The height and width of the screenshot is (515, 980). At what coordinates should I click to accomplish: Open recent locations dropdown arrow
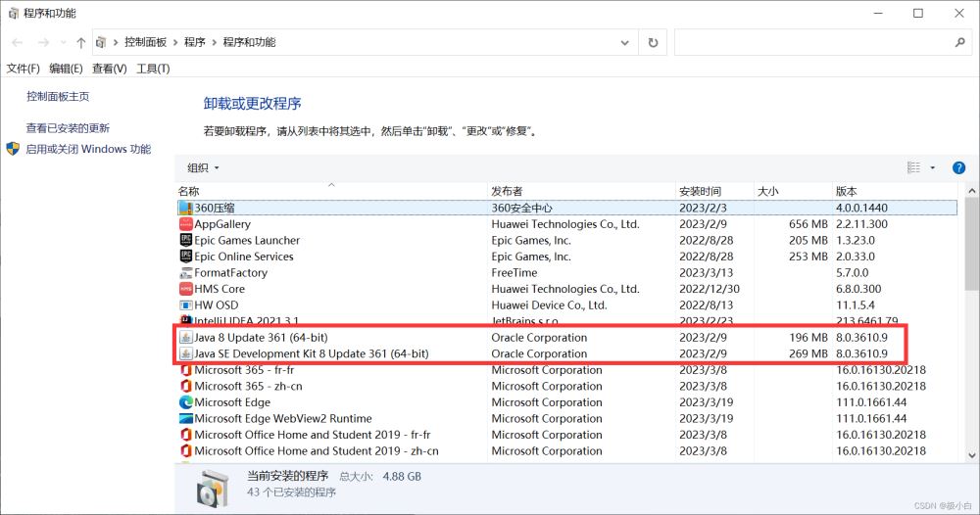coord(63,42)
